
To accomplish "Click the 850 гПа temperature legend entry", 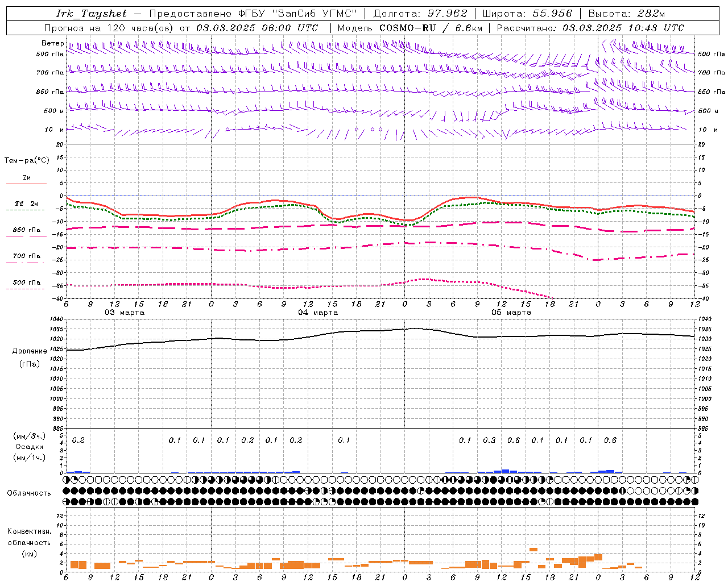I will pos(27,230).
